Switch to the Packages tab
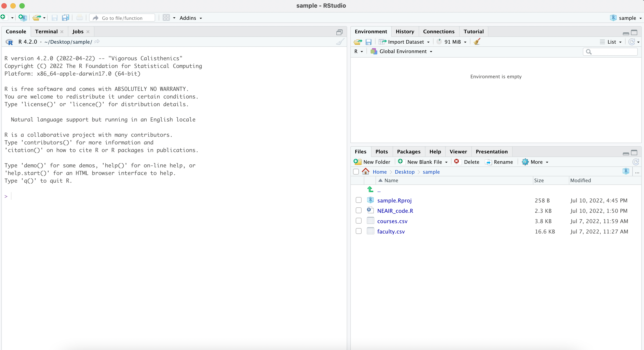 click(x=409, y=152)
